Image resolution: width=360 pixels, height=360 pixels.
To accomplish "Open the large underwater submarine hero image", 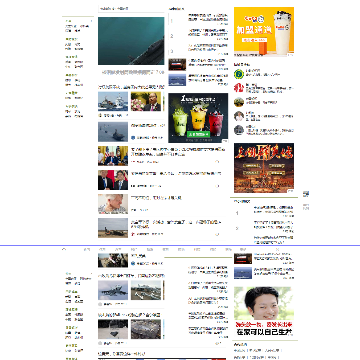I will 131,41.
